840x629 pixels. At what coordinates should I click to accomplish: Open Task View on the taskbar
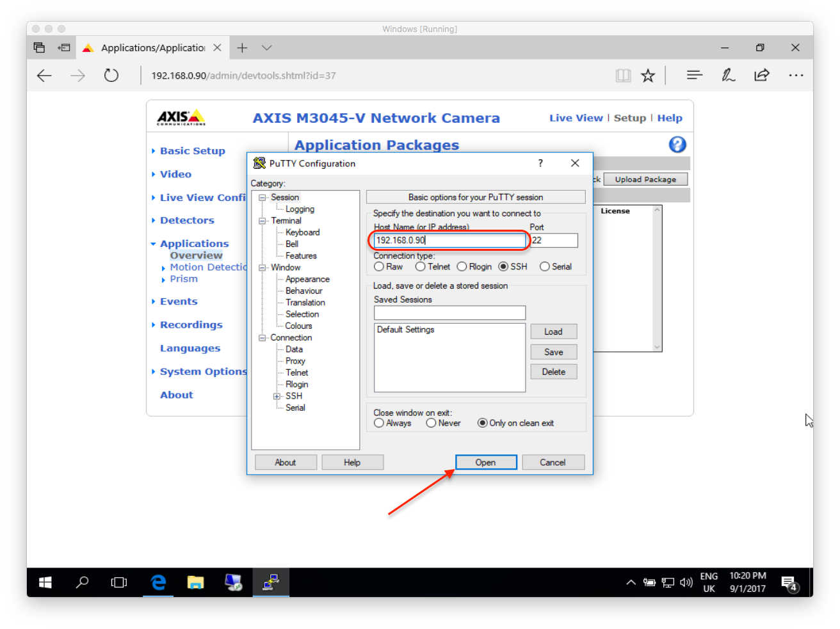point(119,582)
